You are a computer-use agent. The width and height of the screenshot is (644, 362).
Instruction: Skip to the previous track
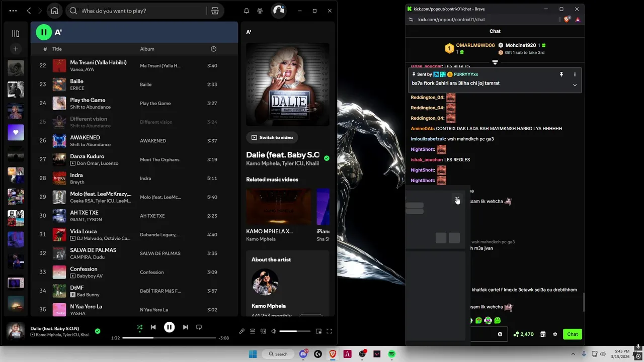(x=153, y=327)
